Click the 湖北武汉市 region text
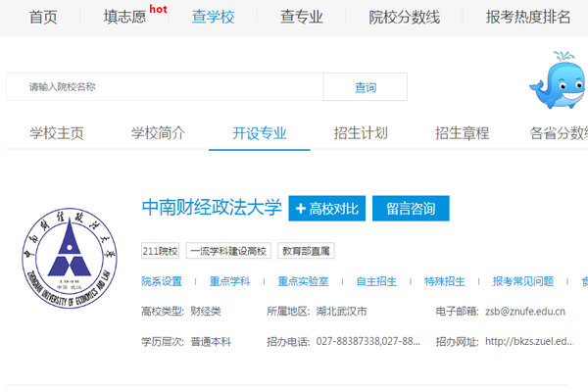The image size is (588, 392). tap(341, 312)
